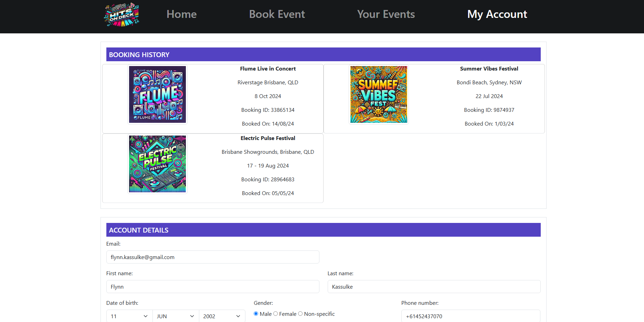Go to the Home page
Viewport: 644px width, 322px height.
(181, 14)
